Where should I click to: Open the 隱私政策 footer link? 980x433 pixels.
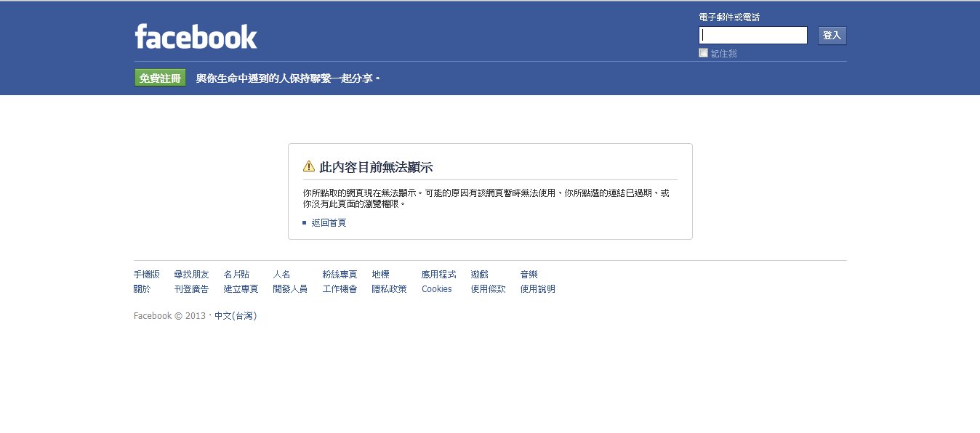389,288
